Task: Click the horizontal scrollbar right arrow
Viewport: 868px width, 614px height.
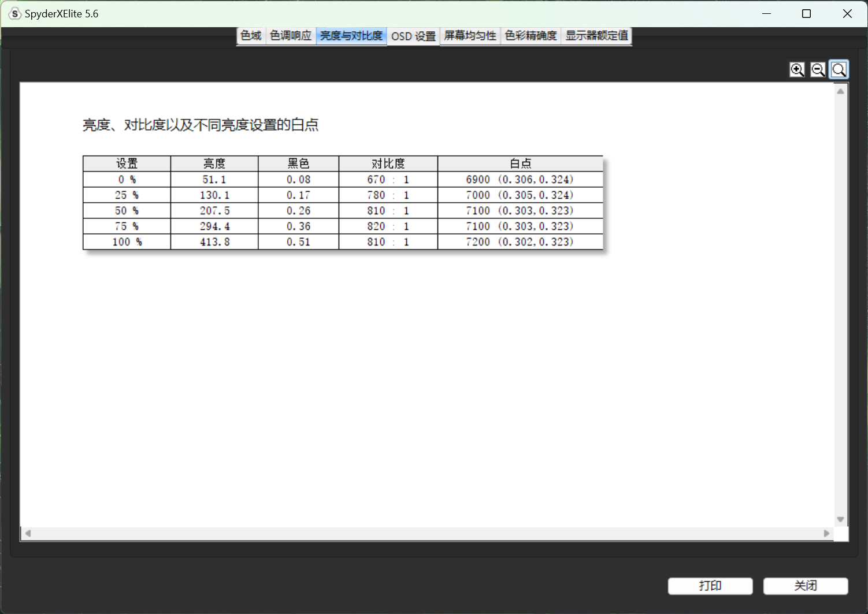Action: [826, 533]
